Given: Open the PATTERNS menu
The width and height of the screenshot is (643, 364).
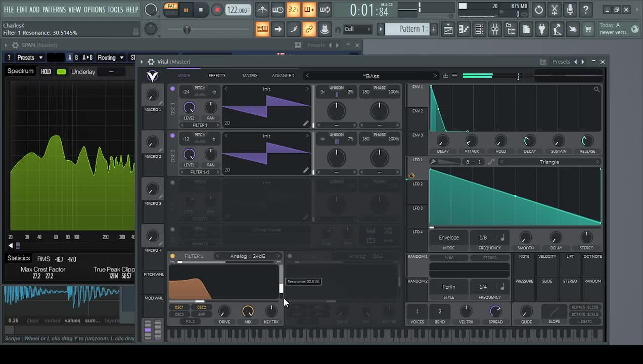Looking at the screenshot, I should (x=54, y=10).
